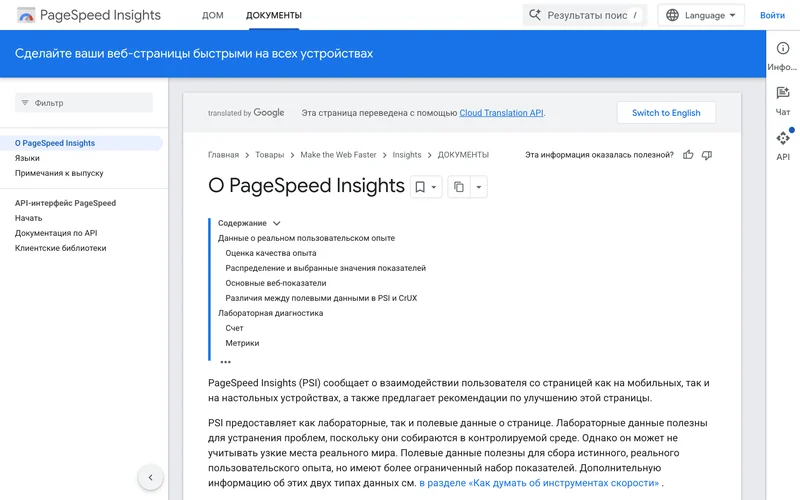Viewport: 800px width, 500px height.
Task: Select О PageSpeed Insights in sidebar
Action: [x=82, y=143]
